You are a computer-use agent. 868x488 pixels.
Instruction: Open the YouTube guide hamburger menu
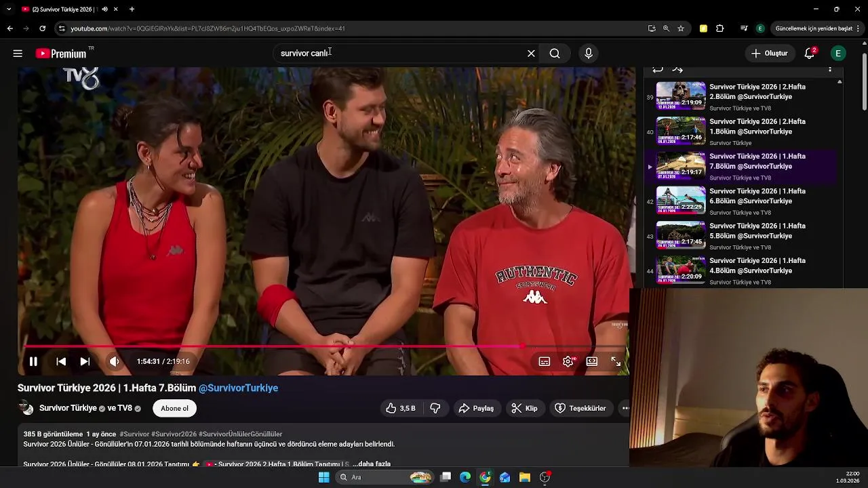pos(18,54)
